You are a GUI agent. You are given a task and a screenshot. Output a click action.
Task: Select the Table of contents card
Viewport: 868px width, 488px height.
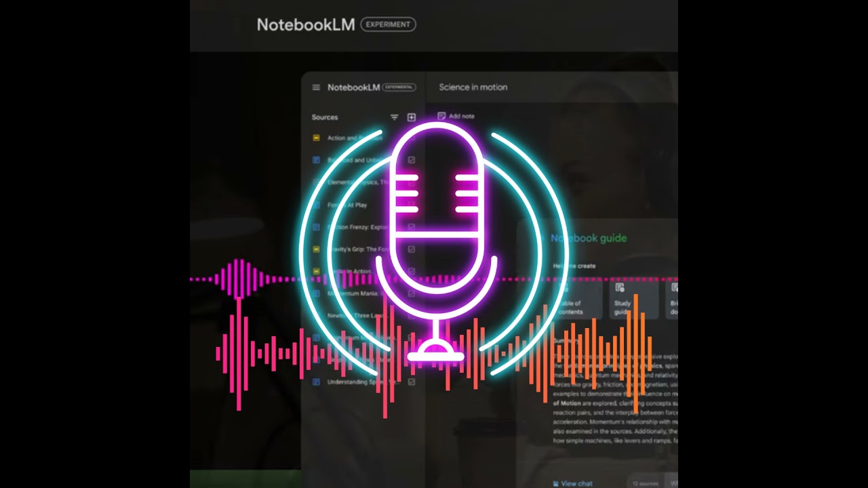pyautogui.click(x=578, y=300)
